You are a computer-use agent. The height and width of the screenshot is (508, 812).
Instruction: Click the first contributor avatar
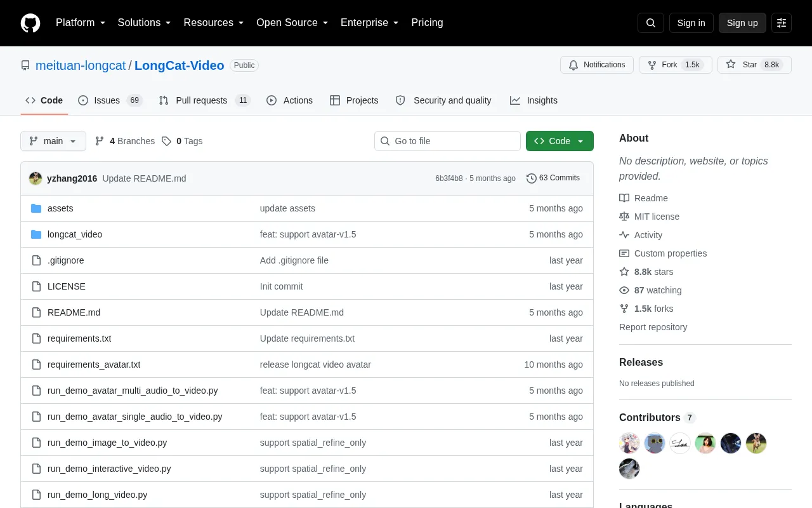click(629, 443)
